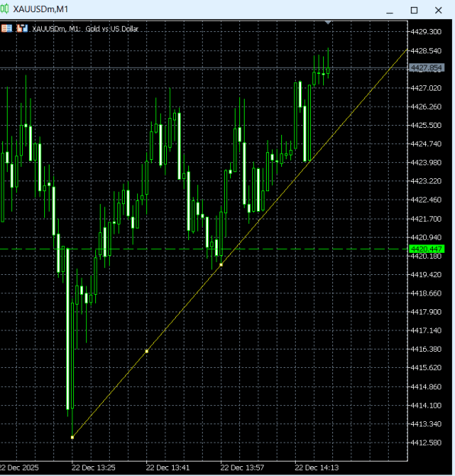Maximize the XAUUSDm chart window

point(414,11)
